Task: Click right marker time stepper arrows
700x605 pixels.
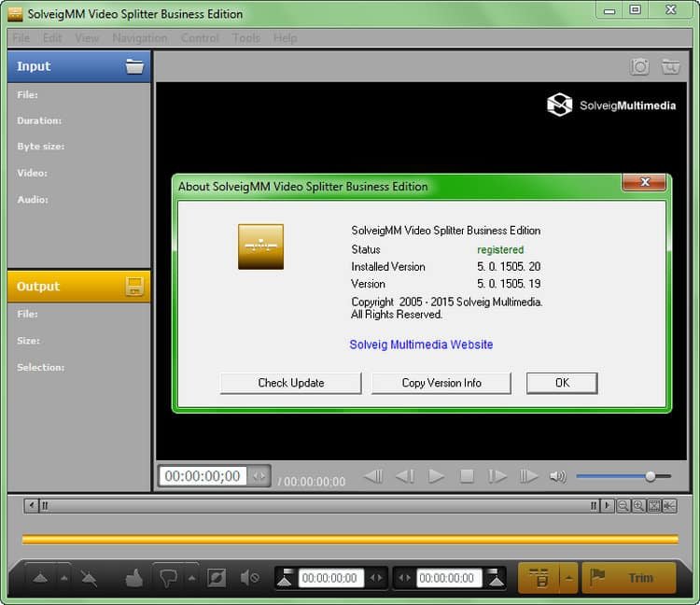Action: point(404,578)
